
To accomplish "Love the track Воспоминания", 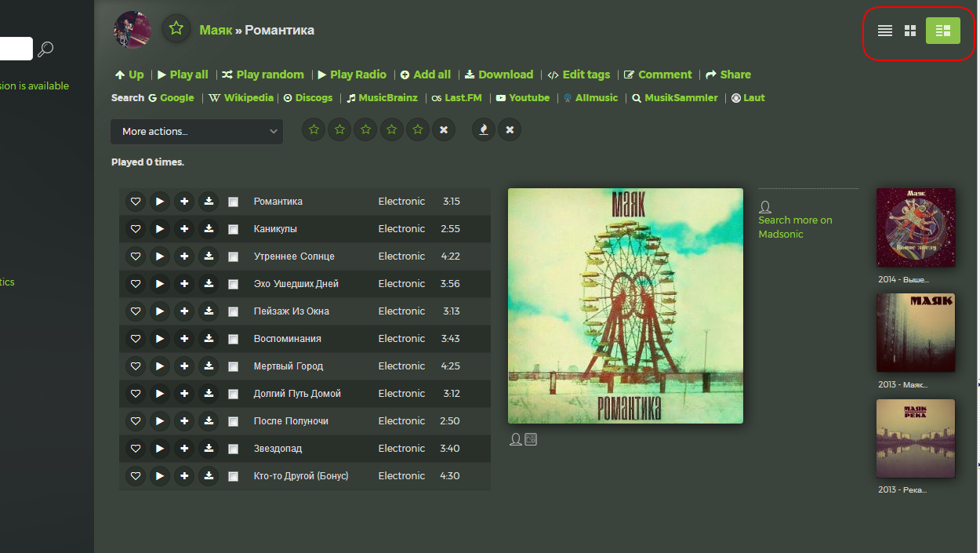I will [x=136, y=339].
